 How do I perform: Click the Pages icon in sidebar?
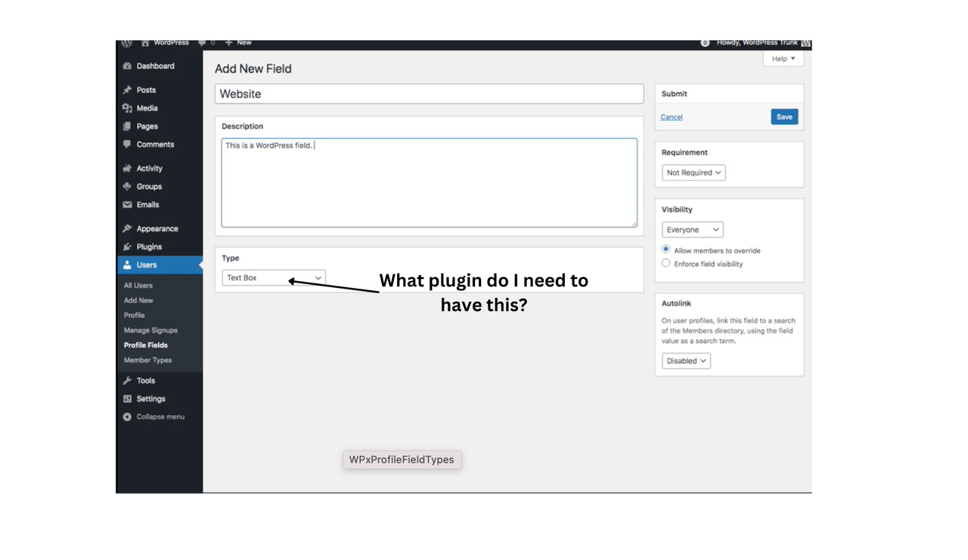pyautogui.click(x=127, y=126)
